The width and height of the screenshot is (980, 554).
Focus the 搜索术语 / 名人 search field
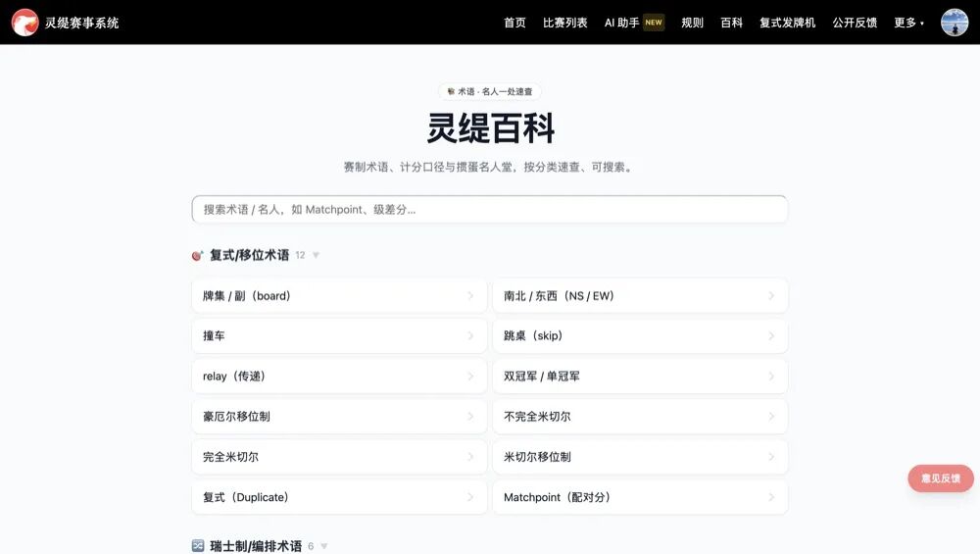[x=489, y=210]
